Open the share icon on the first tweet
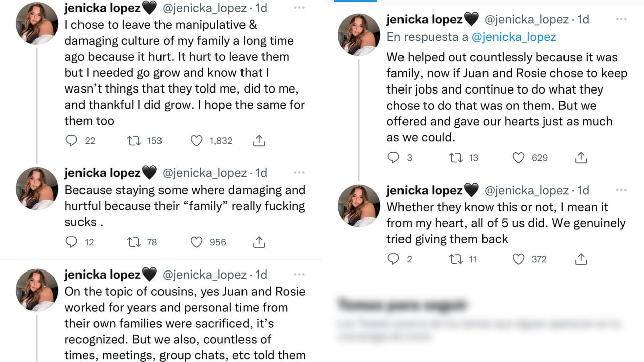644x362 pixels. click(x=259, y=141)
